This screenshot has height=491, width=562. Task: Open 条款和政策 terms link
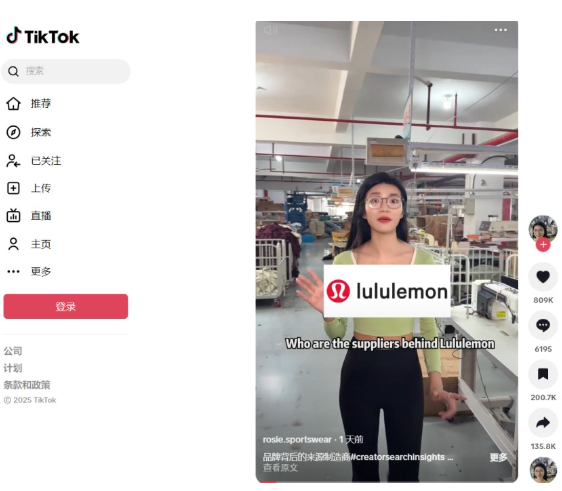pos(27,385)
